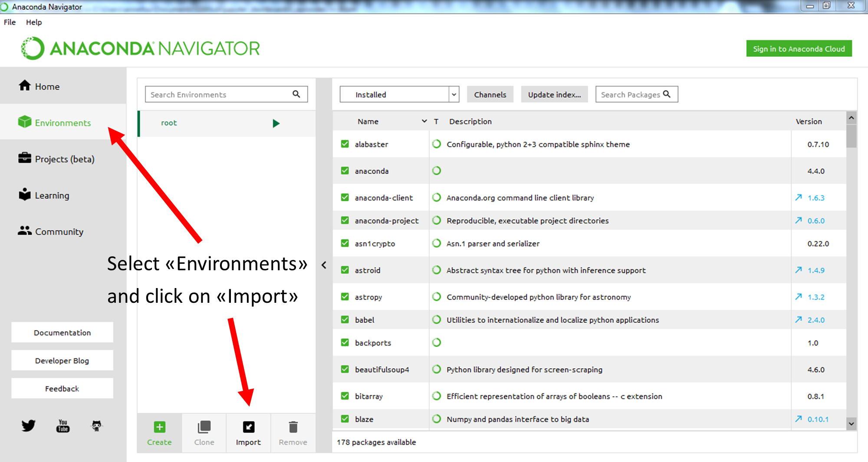Click the Update index... button
This screenshot has height=462, width=868.
pos(554,94)
